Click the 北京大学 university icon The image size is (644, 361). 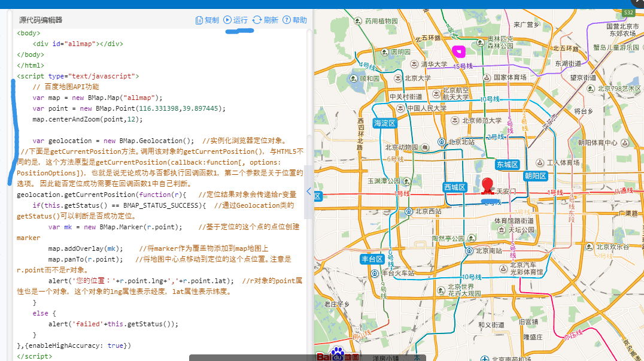[x=397, y=78]
